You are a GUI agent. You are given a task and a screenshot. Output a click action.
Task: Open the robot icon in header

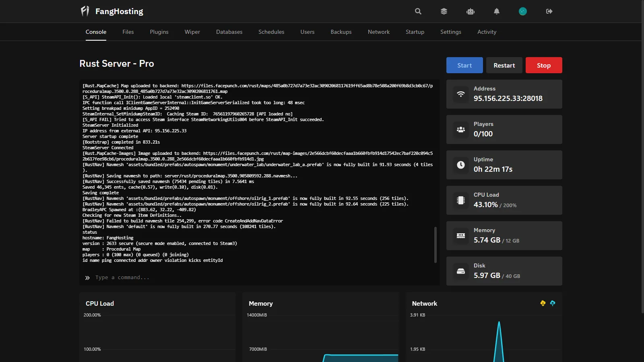pos(471,11)
